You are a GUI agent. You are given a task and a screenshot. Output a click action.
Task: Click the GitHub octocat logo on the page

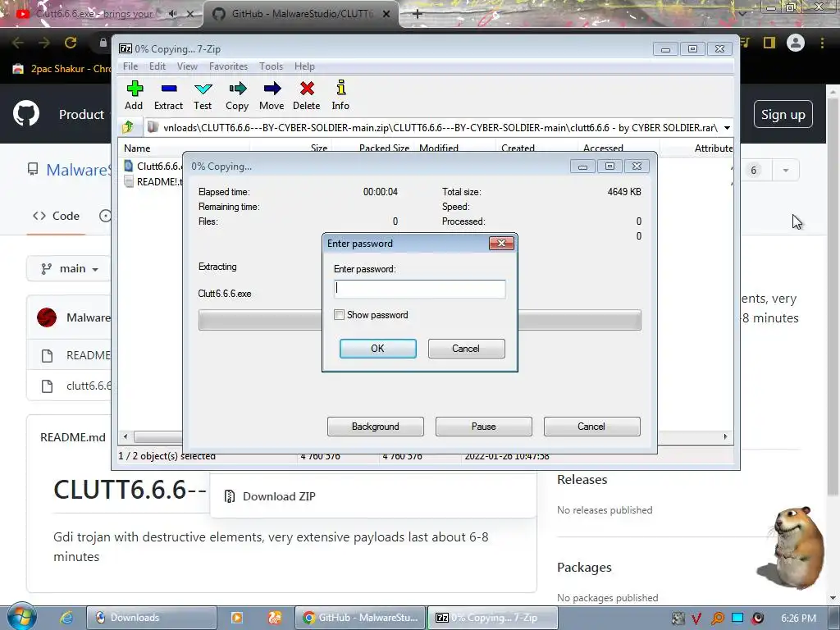click(x=26, y=113)
